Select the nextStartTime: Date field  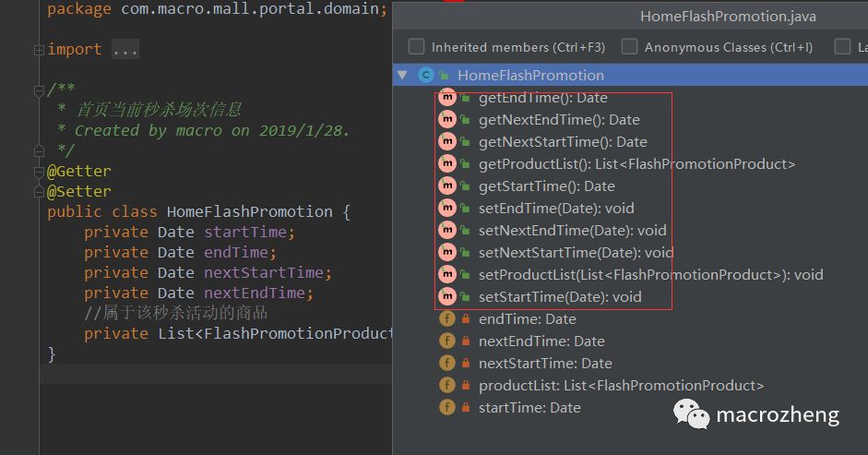545,364
